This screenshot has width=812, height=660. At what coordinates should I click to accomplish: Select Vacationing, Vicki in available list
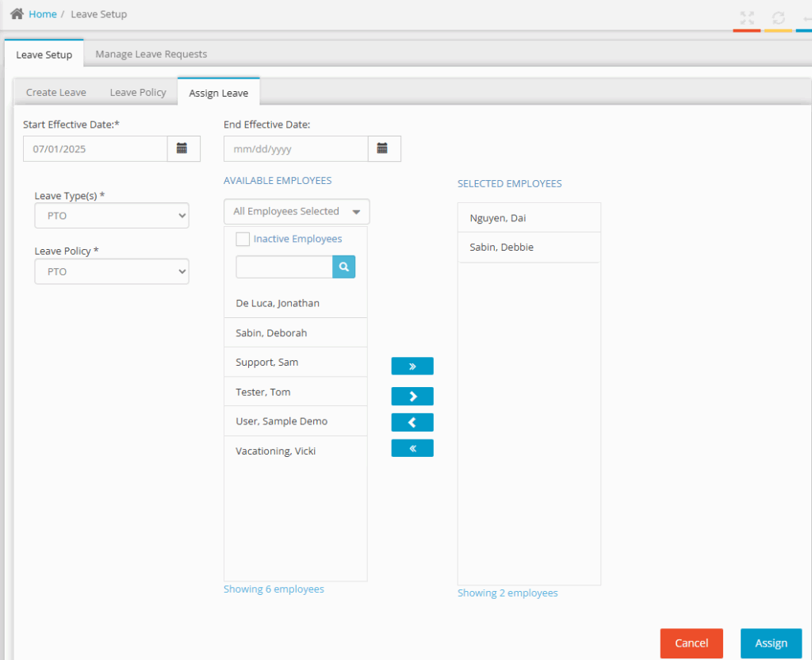tap(296, 451)
